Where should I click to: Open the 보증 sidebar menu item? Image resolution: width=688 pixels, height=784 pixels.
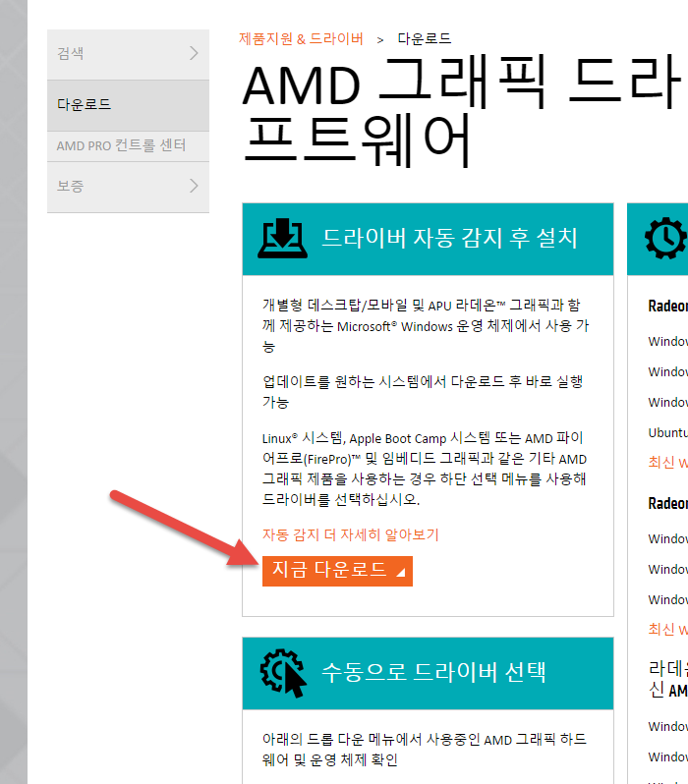point(128,187)
